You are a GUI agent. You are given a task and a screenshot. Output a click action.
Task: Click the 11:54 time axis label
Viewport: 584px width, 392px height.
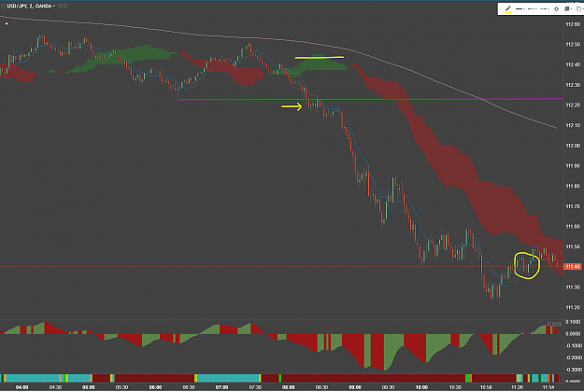pos(548,387)
